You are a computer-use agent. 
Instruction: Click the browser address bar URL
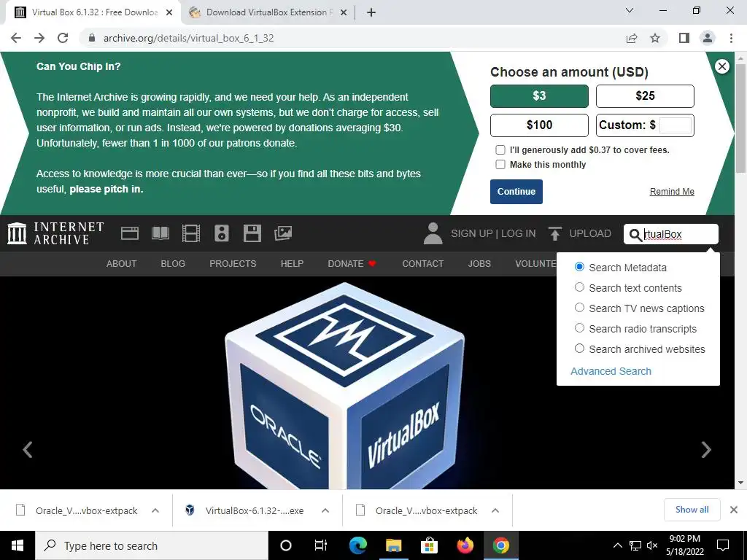(189, 38)
